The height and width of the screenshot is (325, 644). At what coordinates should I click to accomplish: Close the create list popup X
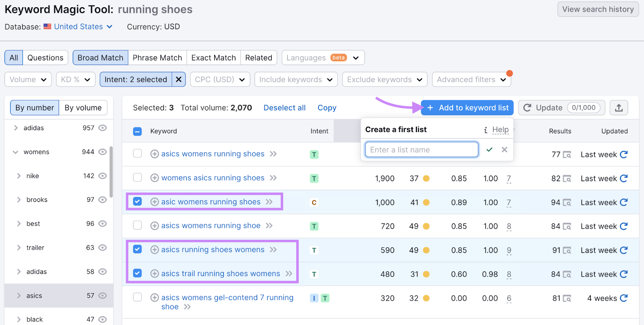[x=504, y=149]
